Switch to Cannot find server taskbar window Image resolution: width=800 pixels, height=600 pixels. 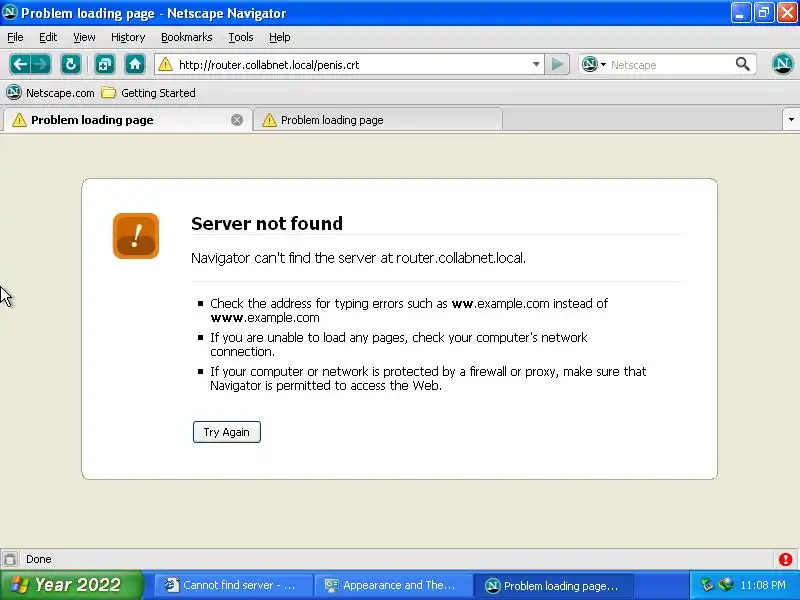tap(233, 585)
